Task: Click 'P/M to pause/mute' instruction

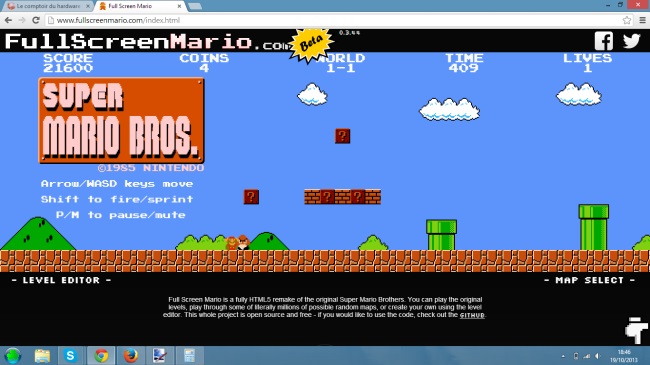Action: point(121,215)
